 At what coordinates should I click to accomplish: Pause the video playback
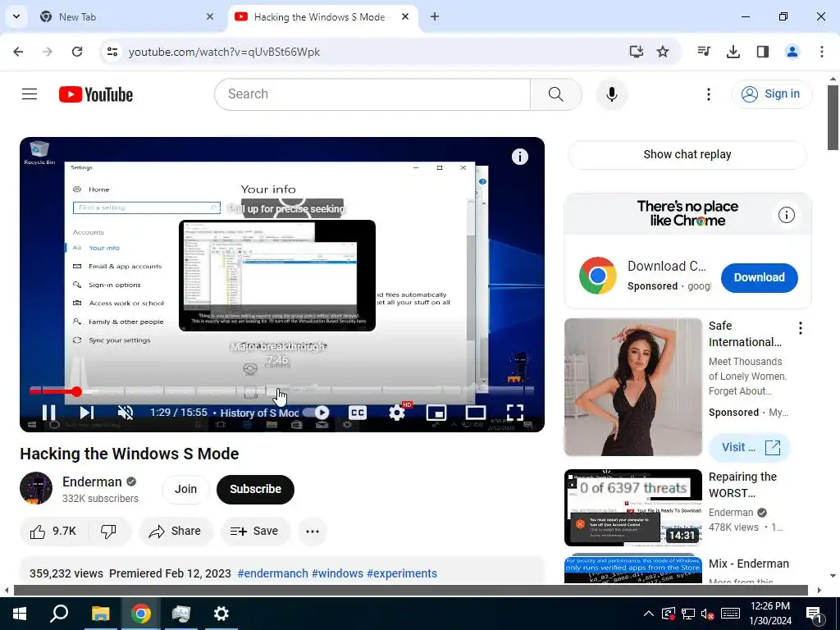point(48,412)
